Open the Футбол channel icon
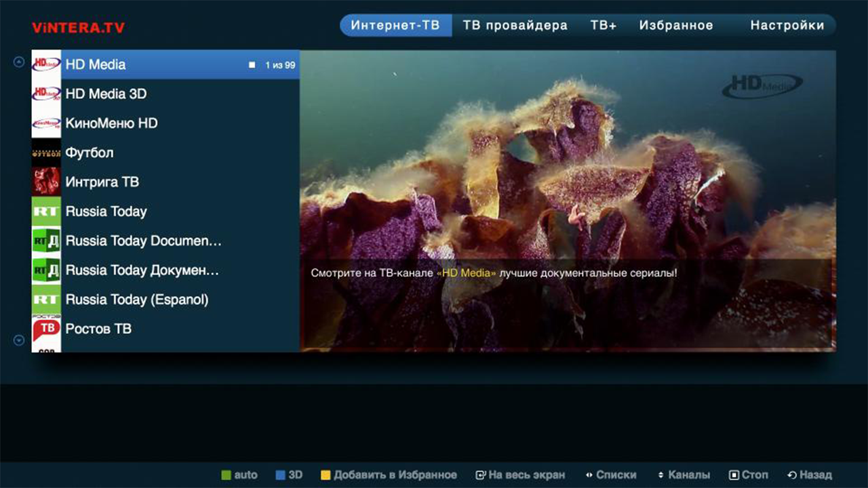 [x=46, y=152]
